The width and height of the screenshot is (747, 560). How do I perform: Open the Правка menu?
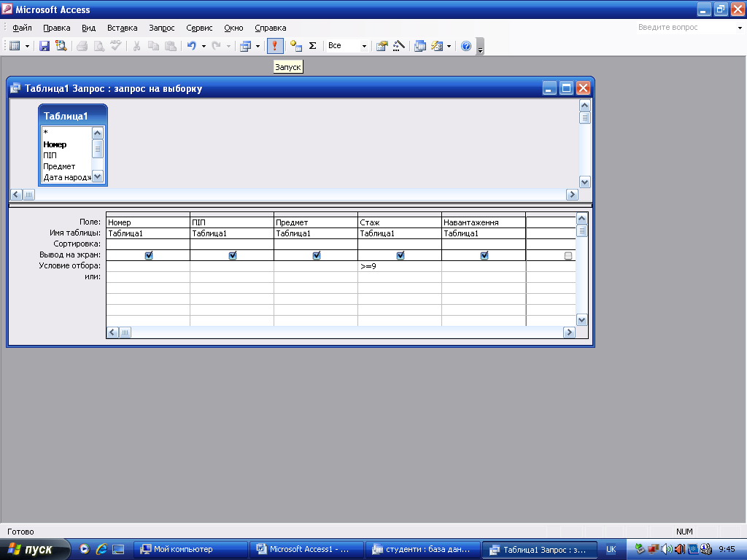coord(57,28)
